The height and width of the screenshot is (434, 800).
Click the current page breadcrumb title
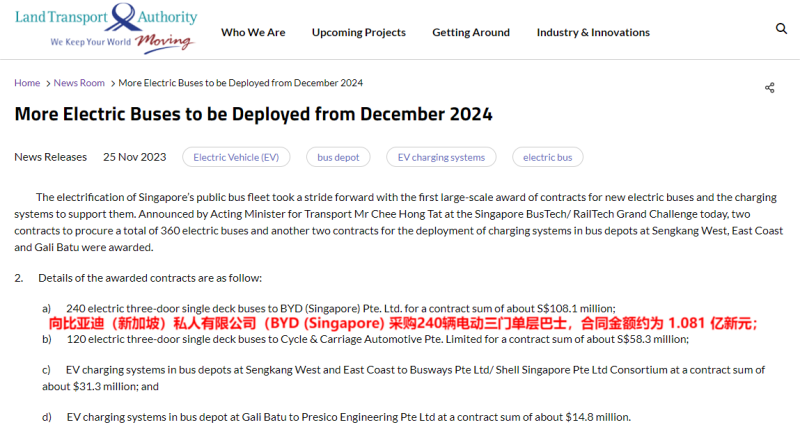240,83
